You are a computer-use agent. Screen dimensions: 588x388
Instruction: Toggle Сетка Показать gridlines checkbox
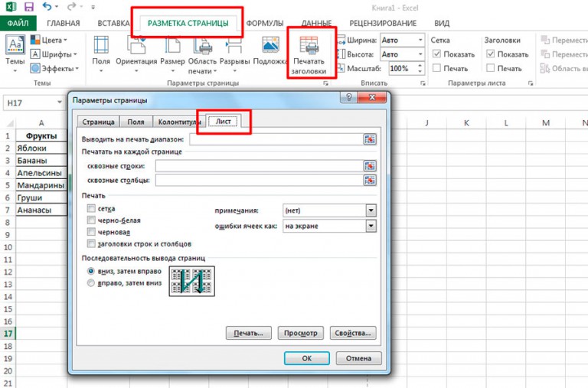coord(436,54)
